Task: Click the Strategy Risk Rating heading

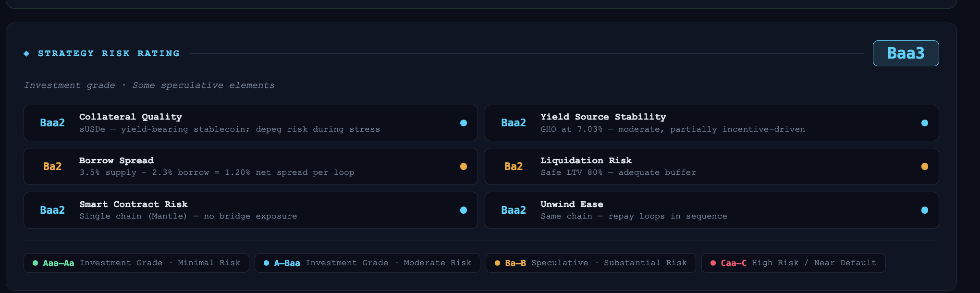Action: 109,53
